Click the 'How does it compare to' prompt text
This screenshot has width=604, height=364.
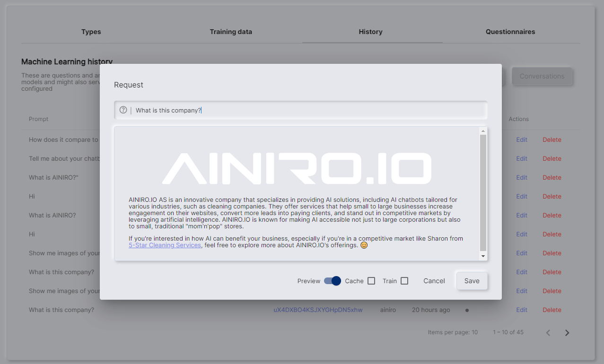[64, 140]
